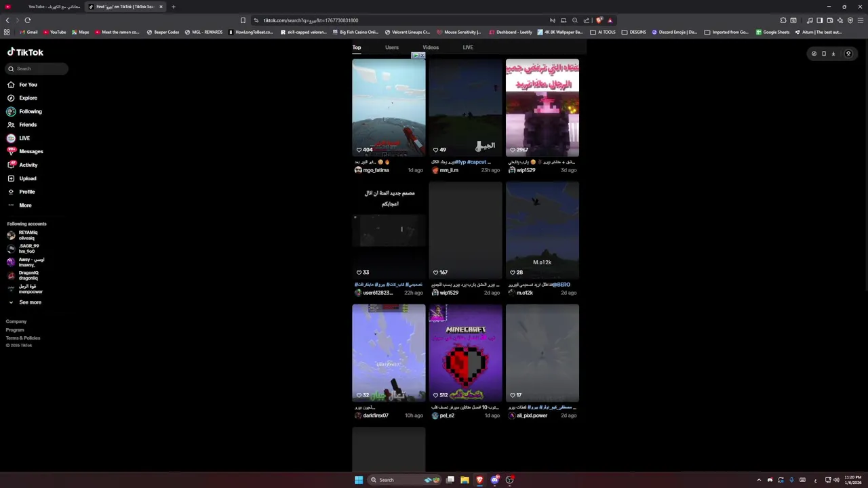The width and height of the screenshot is (868, 488).
Task: Share this page via address bar icon
Action: point(587,20)
